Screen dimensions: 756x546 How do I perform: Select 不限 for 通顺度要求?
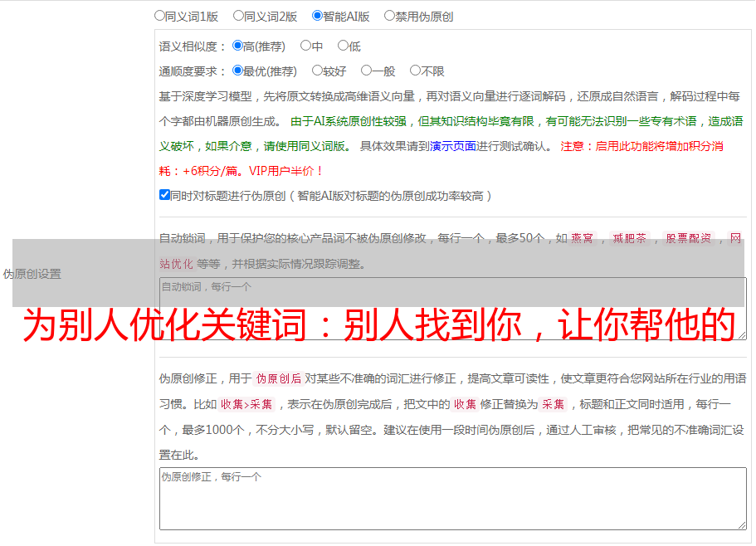click(415, 71)
